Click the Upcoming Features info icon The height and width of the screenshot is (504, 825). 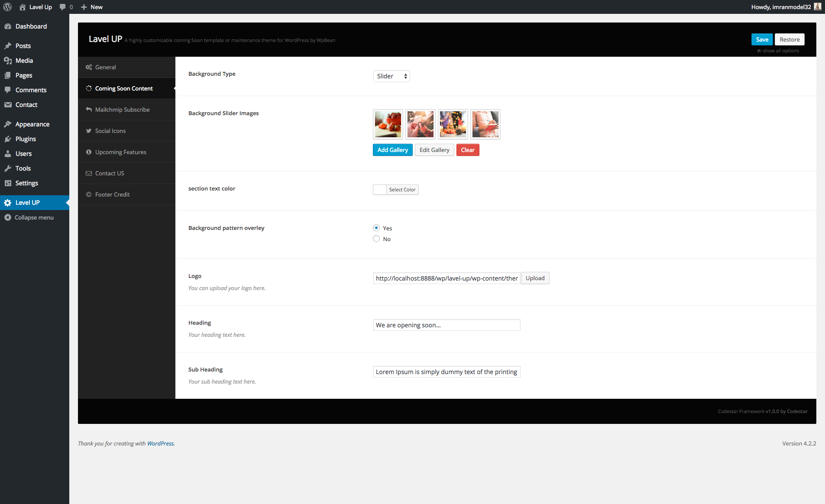(x=89, y=152)
